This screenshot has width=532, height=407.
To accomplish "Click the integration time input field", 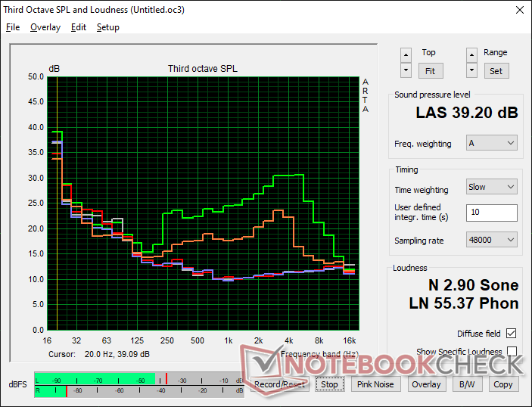I will click(x=492, y=213).
